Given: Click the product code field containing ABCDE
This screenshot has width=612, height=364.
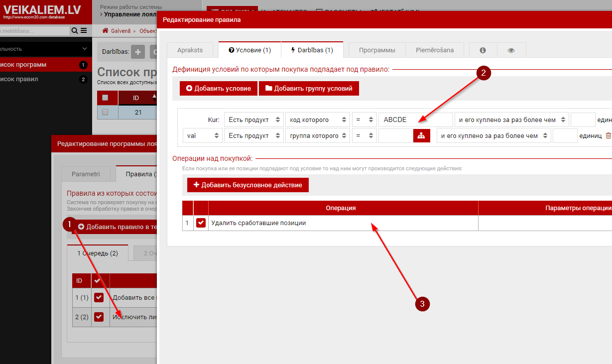Looking at the screenshot, I should [x=415, y=120].
